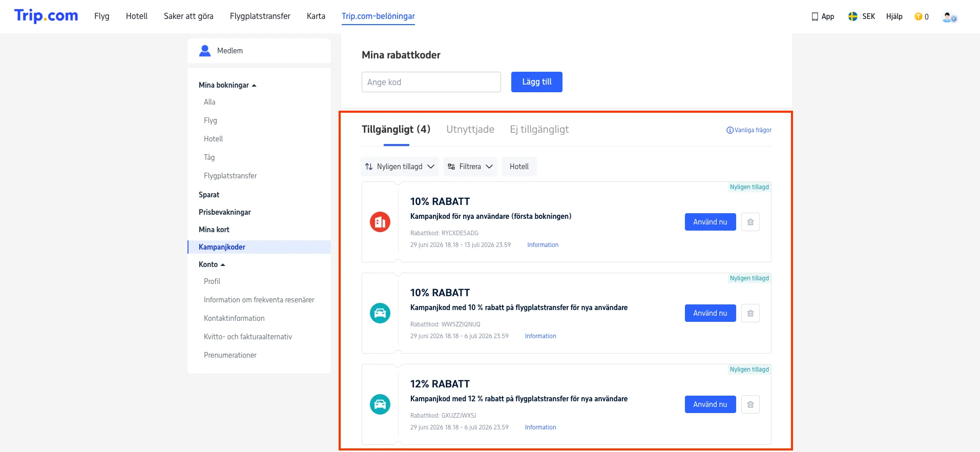This screenshot has height=452, width=980.
Task: Click car icon on GXUZZJWXSJ coupon
Action: tap(380, 404)
